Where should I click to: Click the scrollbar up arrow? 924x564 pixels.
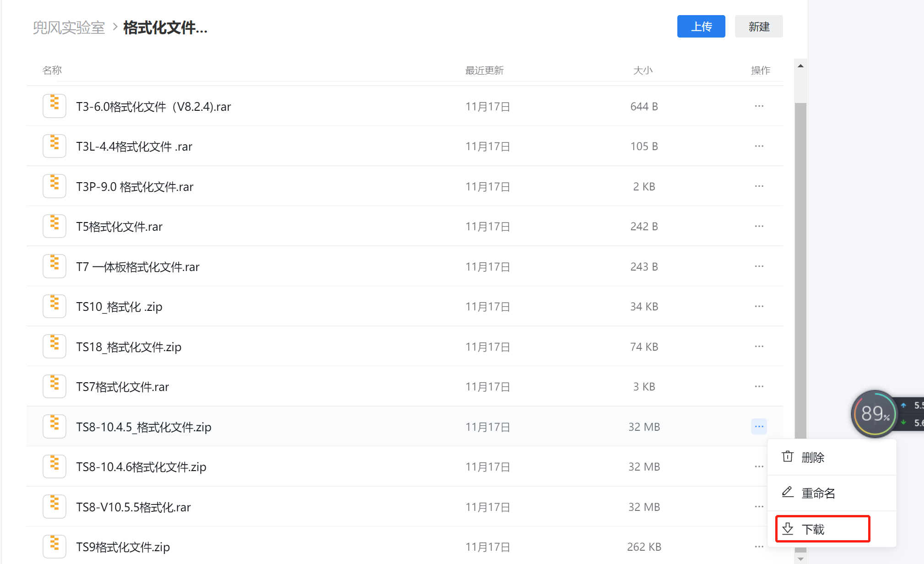click(800, 66)
